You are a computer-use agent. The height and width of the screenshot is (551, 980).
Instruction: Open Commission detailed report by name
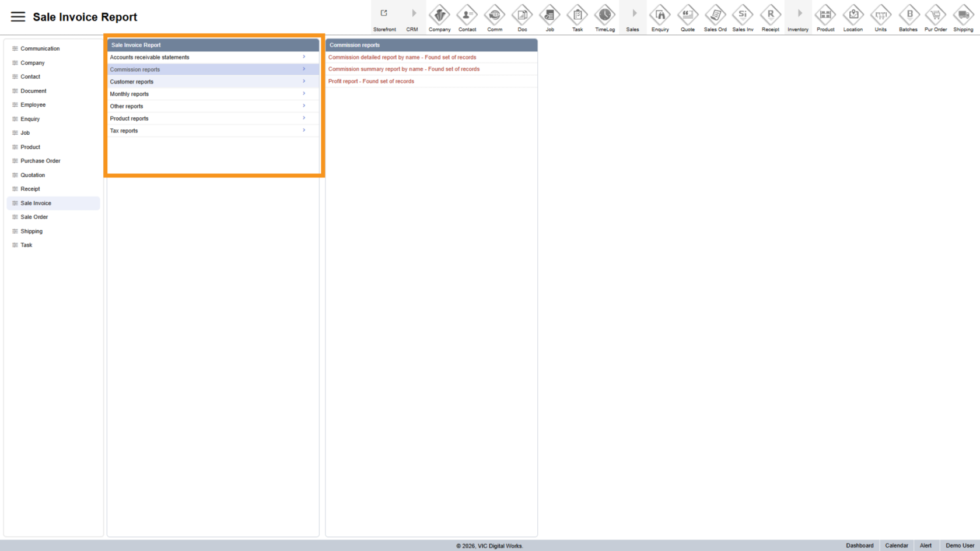point(402,57)
